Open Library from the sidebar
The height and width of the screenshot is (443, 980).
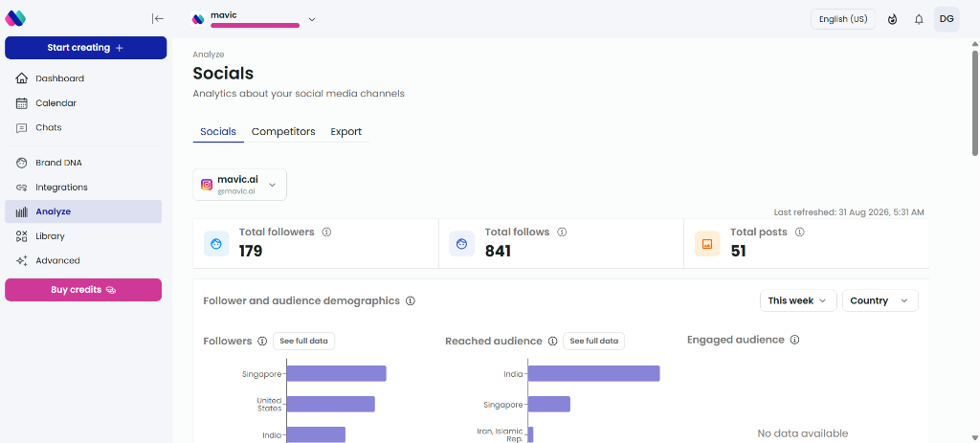pyautogui.click(x=83, y=236)
